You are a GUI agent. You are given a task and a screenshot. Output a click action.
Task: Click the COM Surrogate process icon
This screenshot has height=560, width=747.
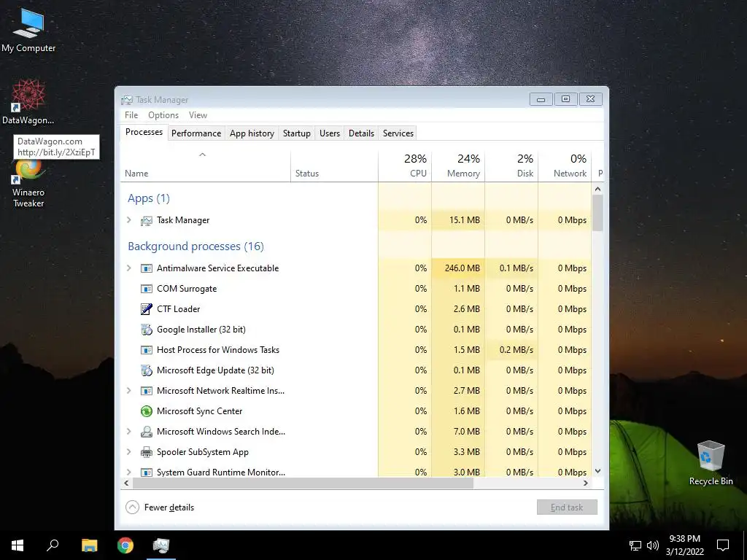tap(146, 289)
